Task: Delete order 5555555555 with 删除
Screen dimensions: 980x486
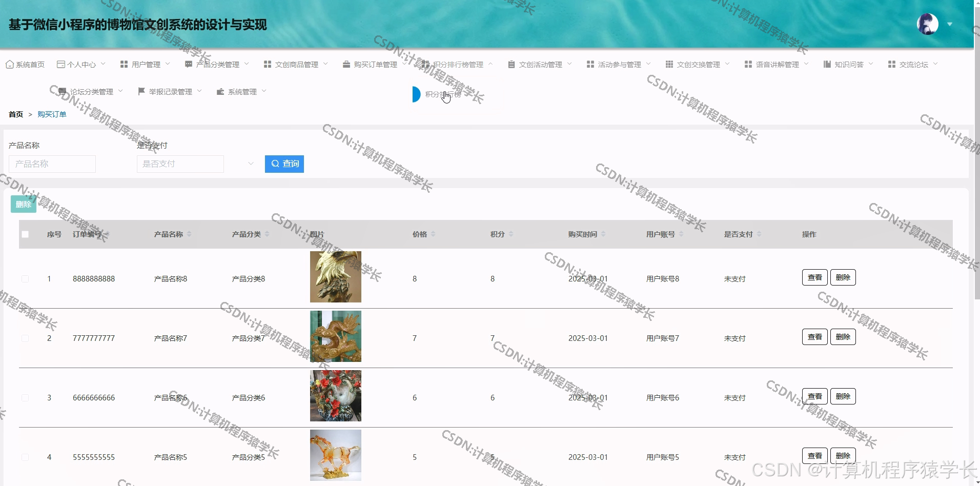Action: [x=843, y=456]
